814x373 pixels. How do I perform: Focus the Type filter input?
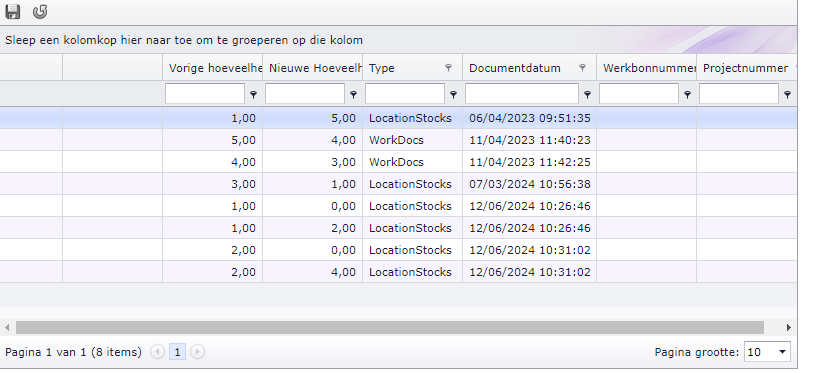point(405,94)
